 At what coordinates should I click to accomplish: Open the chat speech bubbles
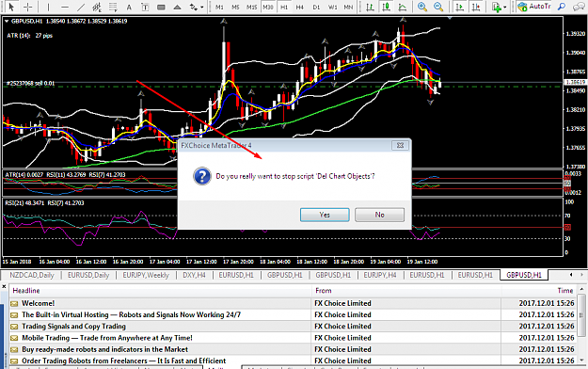[579, 7]
